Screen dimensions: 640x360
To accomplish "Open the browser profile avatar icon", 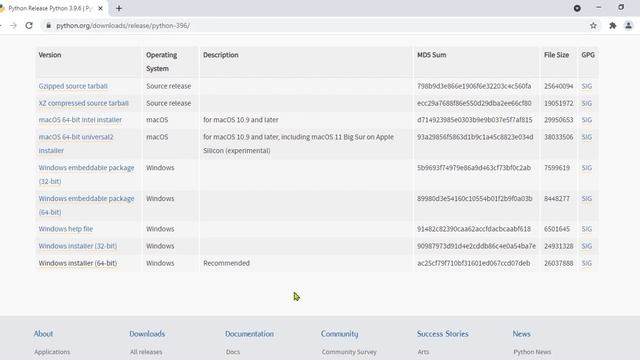I will tap(629, 25).
